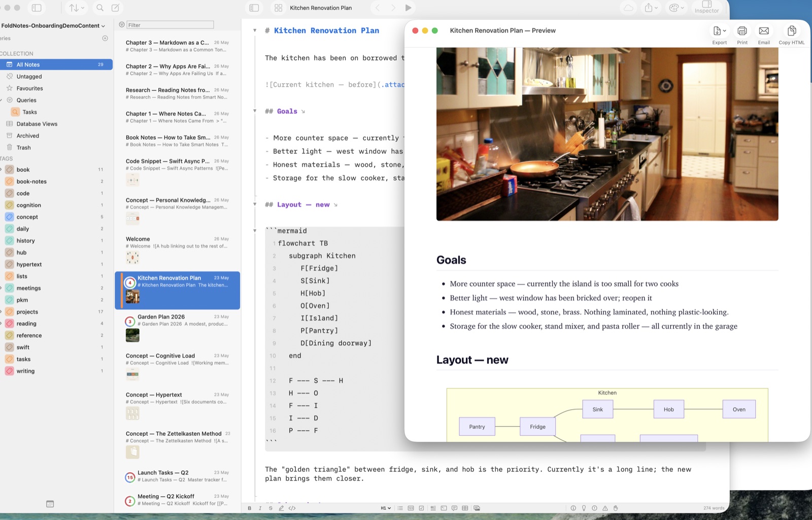Toggle the Meeting — Q2 Kickoff task circle
Screen dimensions: 812x520
click(x=130, y=501)
